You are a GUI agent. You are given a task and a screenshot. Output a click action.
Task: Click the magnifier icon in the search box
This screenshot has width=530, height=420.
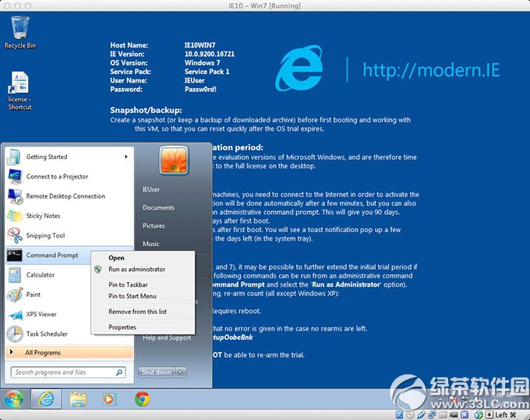click(119, 372)
